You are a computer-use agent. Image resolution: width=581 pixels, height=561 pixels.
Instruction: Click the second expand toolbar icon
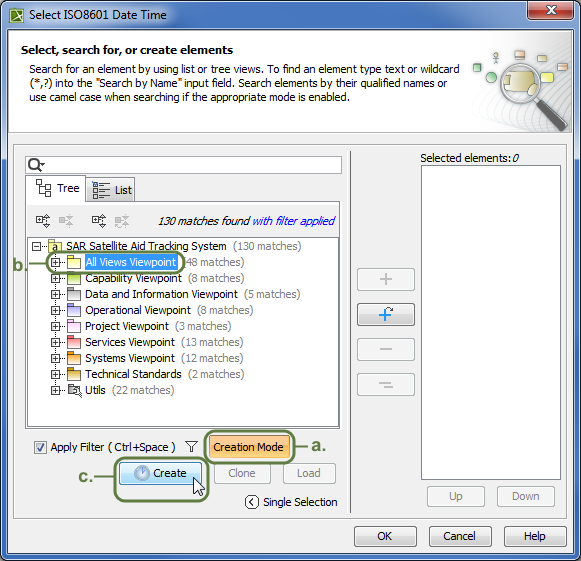pos(99,221)
